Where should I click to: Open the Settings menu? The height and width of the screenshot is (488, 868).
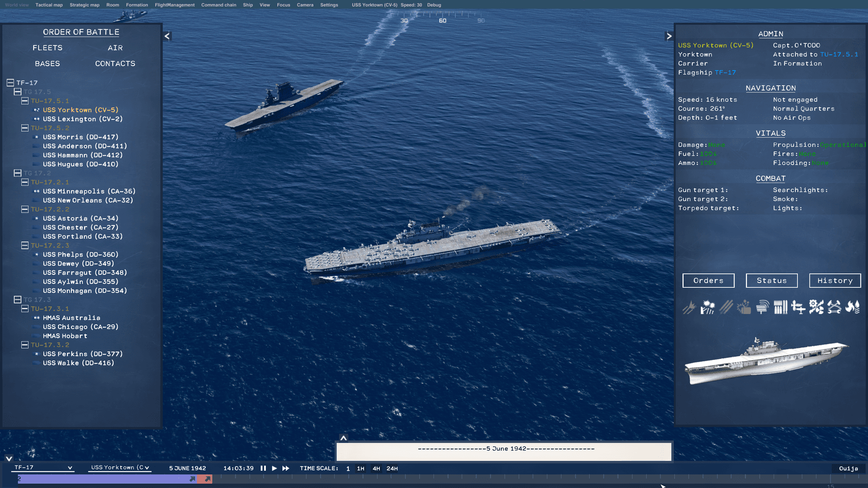329,5
